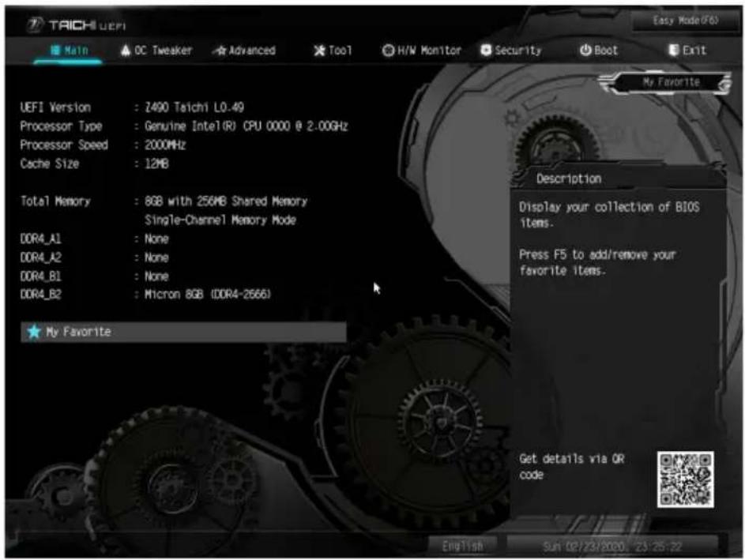Open the Advanced tab
The width and height of the screenshot is (745, 560).
point(244,51)
